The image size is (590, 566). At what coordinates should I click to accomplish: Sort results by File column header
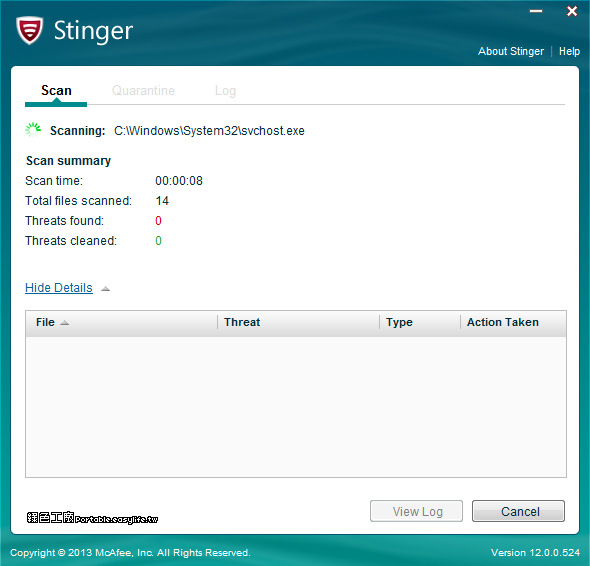coord(121,323)
